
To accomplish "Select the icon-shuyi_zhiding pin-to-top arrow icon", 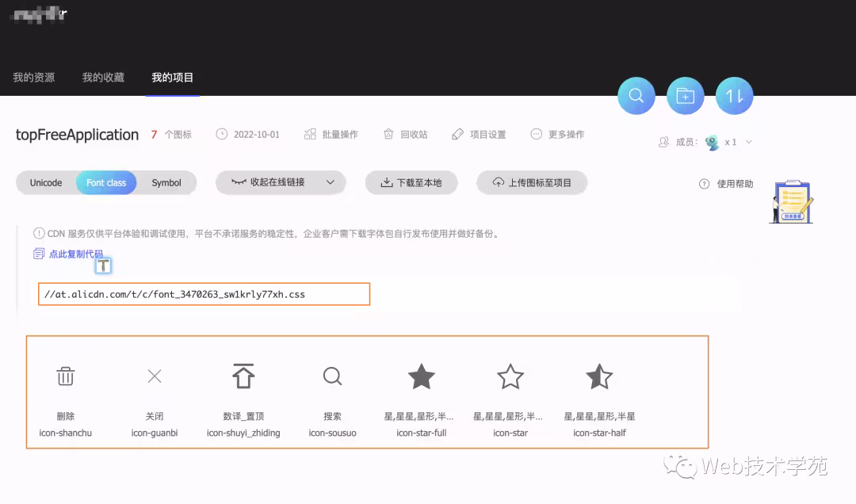I will coord(243,376).
